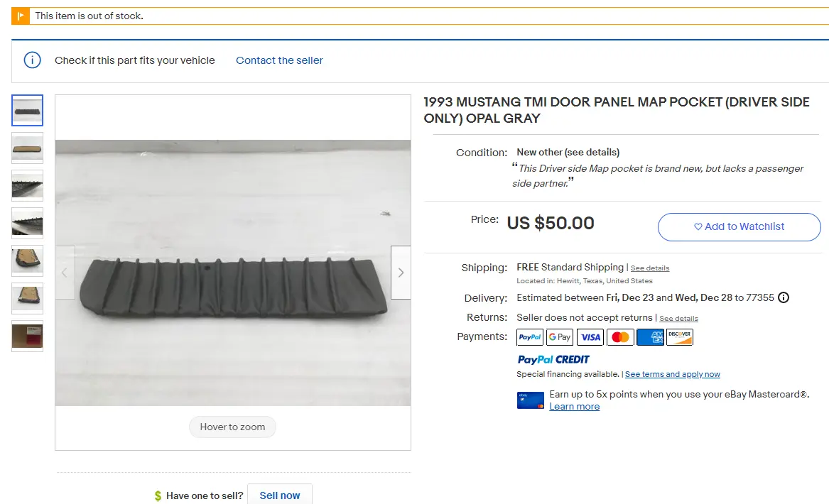This screenshot has width=829, height=504.
Task: Add the map pocket to Watchlist
Action: click(739, 226)
